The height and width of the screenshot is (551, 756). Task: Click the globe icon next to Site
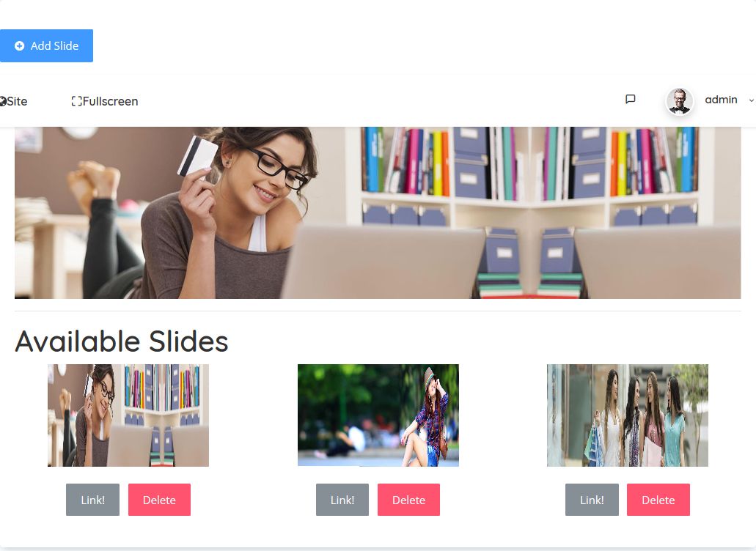pyautogui.click(x=3, y=101)
